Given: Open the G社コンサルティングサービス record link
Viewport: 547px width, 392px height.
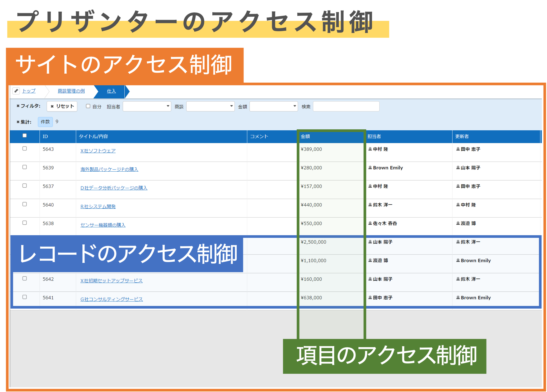Looking at the screenshot, I should 111,299.
